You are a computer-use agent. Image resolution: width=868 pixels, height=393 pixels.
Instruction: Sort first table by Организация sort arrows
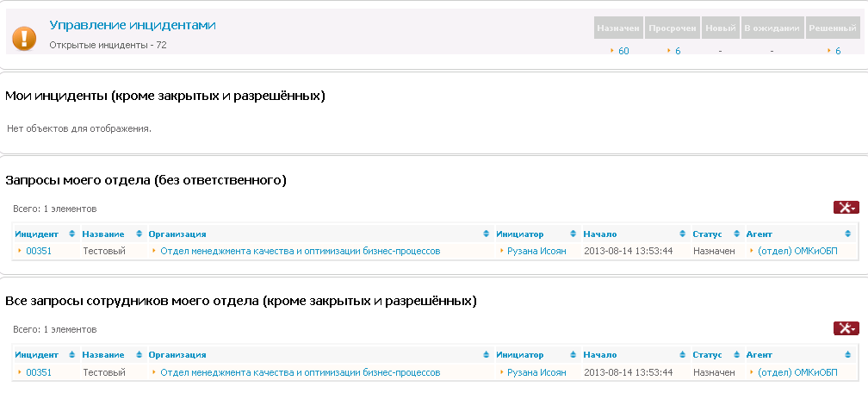(x=486, y=234)
